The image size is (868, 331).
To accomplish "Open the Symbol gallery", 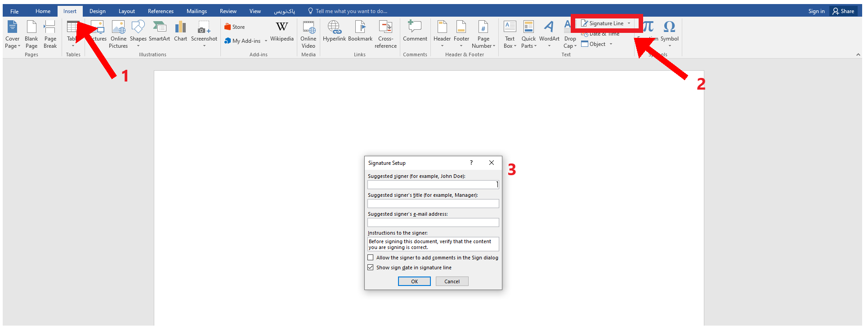I will [x=669, y=33].
